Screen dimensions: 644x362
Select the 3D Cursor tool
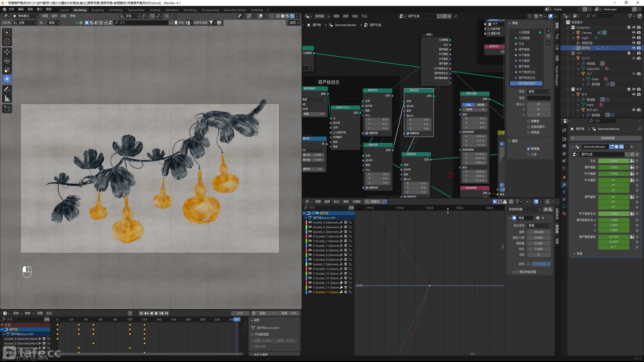[7, 41]
